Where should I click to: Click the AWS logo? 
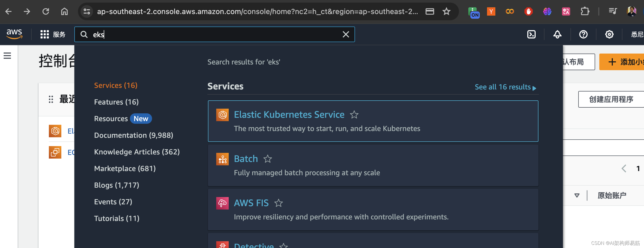click(14, 34)
